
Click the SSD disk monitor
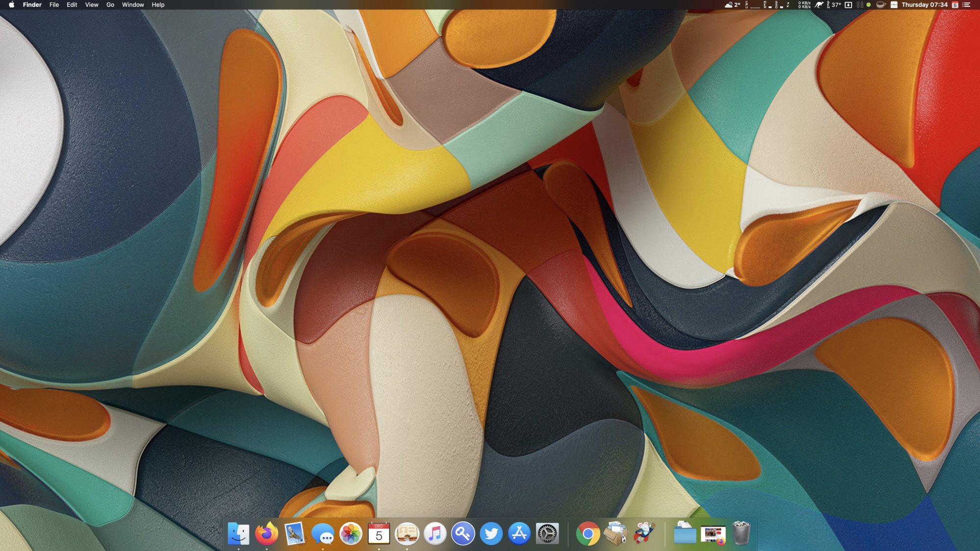[779, 5]
